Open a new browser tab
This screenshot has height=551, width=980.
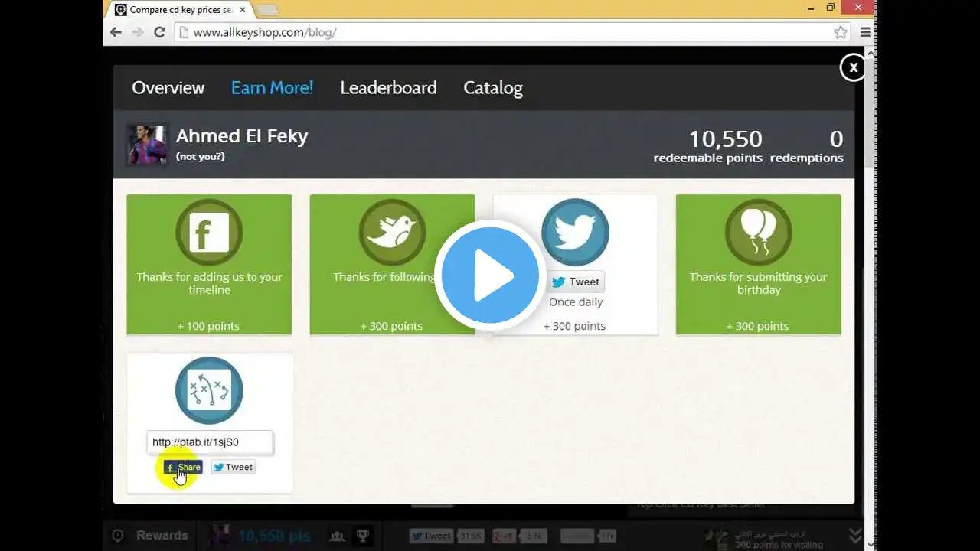[x=267, y=10]
